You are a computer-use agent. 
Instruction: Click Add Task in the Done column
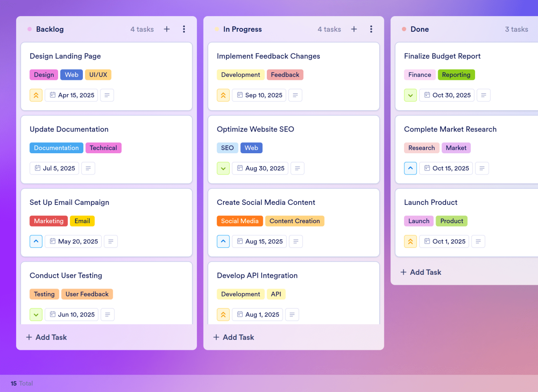tap(420, 272)
